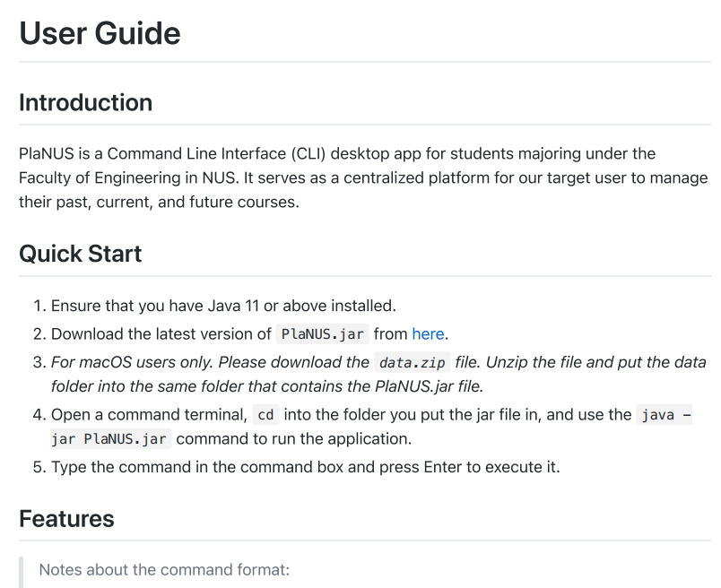Click the 'command to run the application' text
Image resolution: width=721 pixels, height=588 pixels.
294,438
